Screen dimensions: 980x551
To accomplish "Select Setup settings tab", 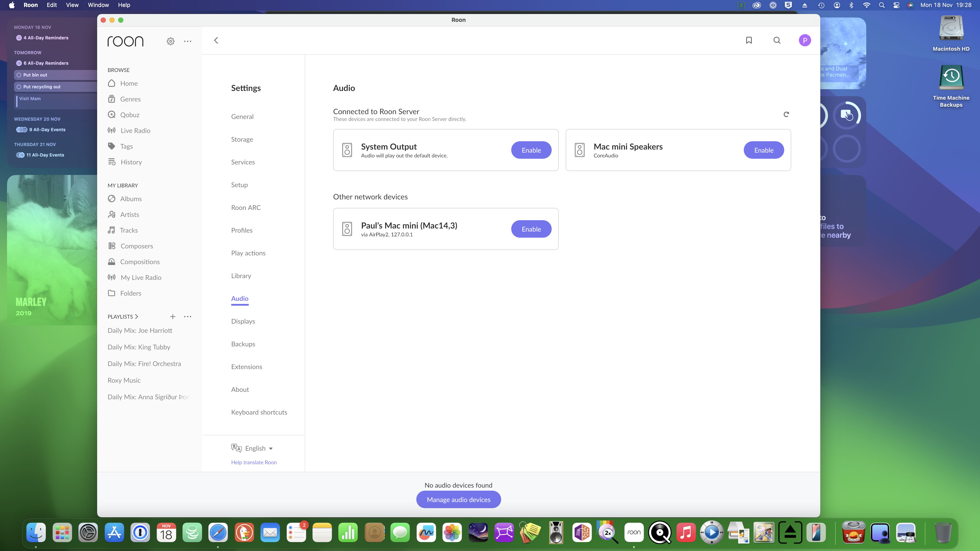I will click(x=239, y=185).
